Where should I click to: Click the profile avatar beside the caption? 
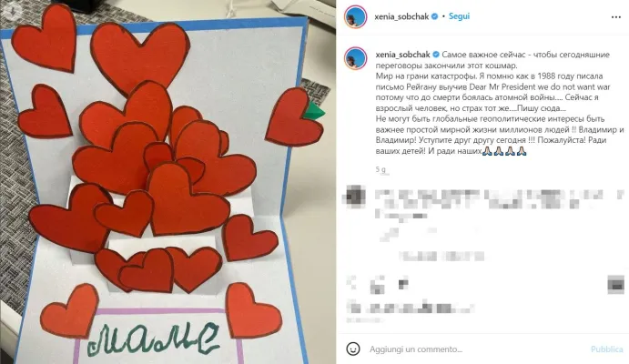355,58
